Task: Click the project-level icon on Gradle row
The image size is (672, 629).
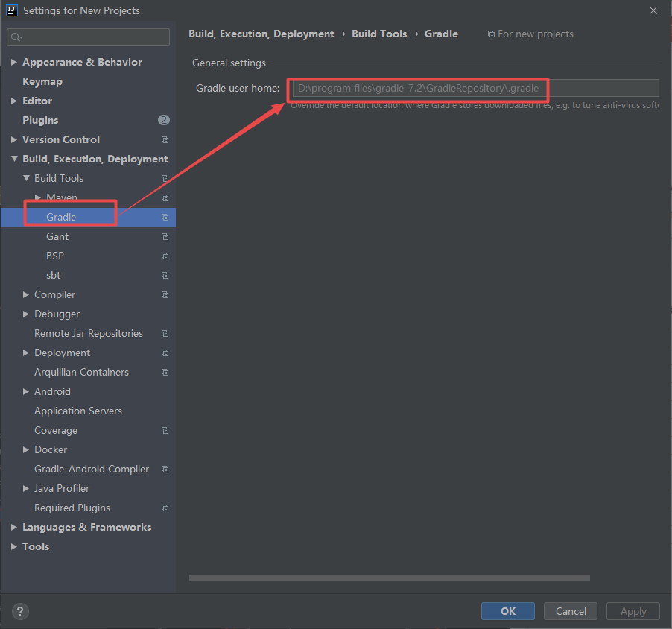Action: (165, 218)
